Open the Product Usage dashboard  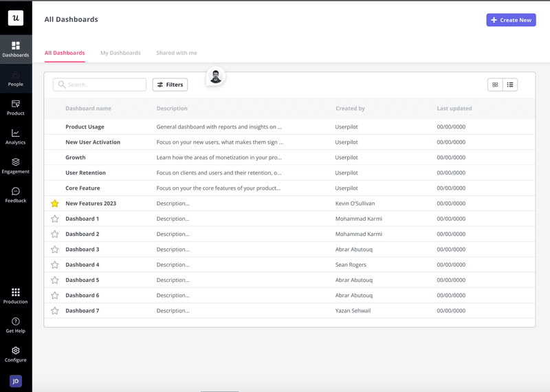click(85, 127)
